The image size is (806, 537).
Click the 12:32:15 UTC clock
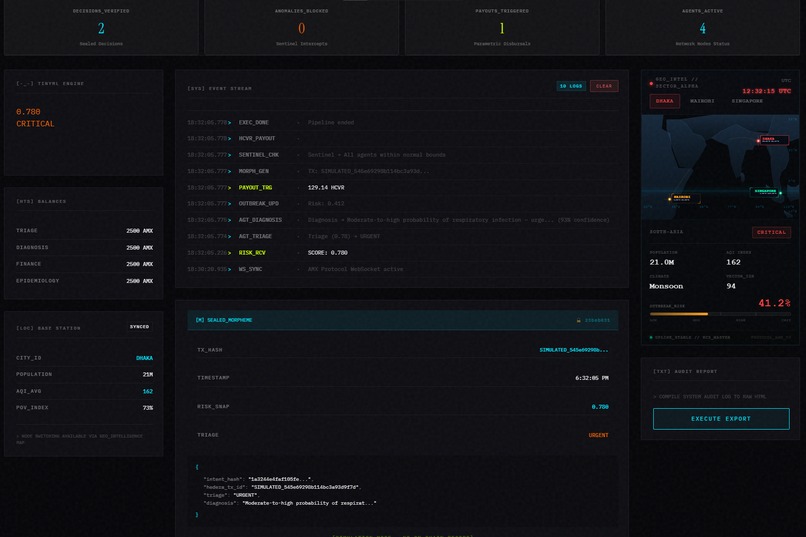coord(766,91)
